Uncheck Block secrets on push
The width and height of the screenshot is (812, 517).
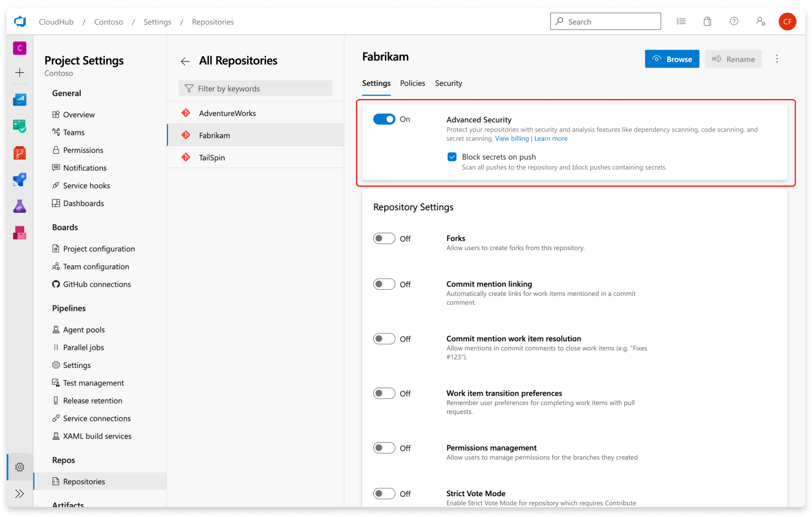452,157
